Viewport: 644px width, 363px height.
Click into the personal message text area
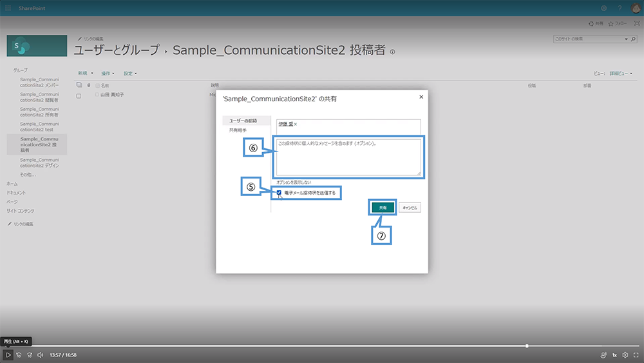pyautogui.click(x=348, y=157)
